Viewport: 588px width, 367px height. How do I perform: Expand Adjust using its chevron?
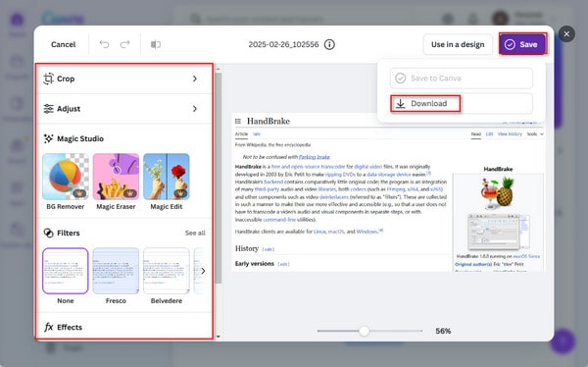coord(195,109)
